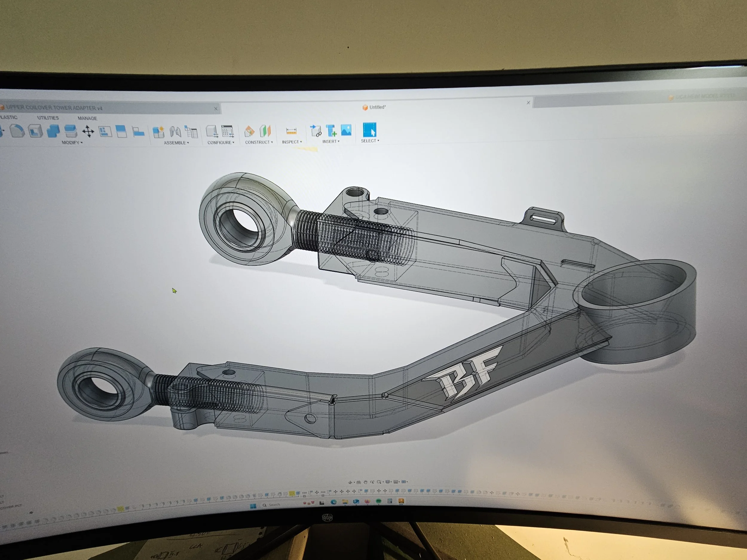Click the Move/Copy four-arrow tool icon
747x560 pixels.
[x=88, y=132]
